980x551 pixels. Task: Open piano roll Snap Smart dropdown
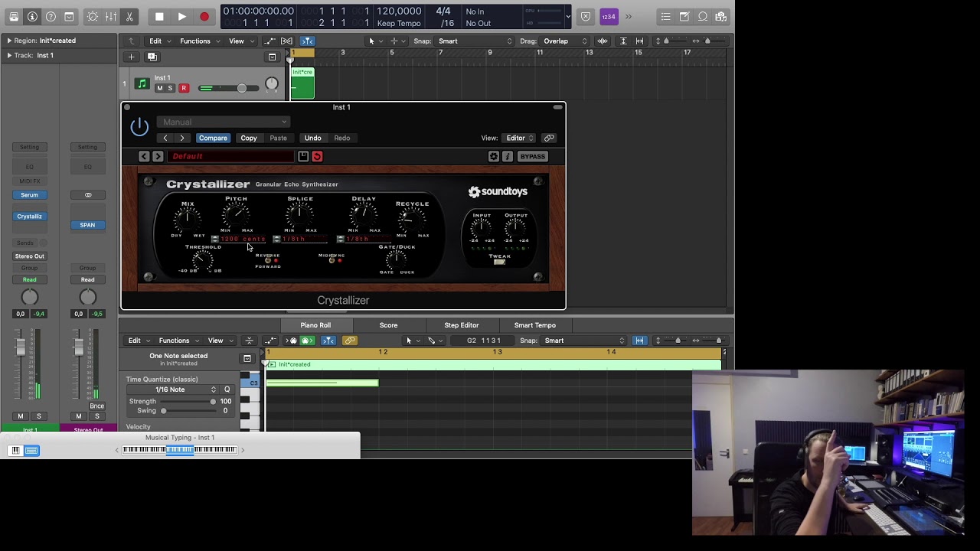click(583, 341)
